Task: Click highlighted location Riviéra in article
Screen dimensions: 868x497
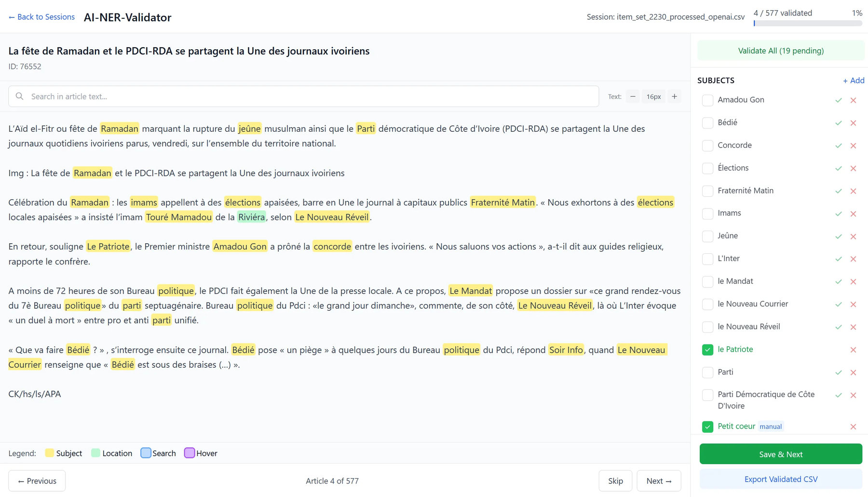Action: 251,217
